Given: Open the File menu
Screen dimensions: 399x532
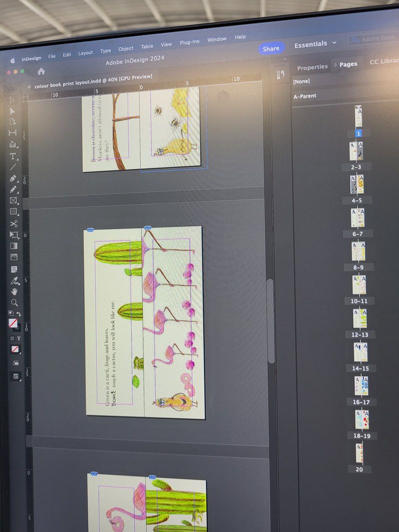Looking at the screenshot, I should [x=52, y=56].
